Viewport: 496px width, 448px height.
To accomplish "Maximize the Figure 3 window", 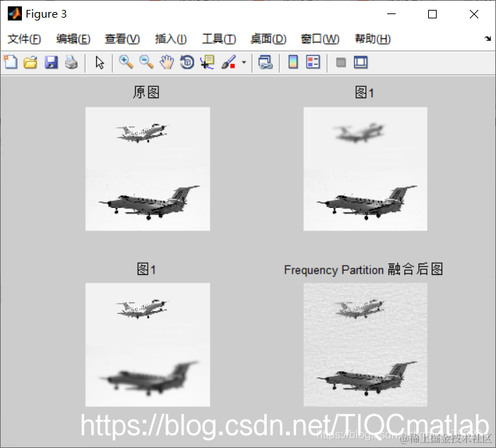I will click(x=432, y=14).
